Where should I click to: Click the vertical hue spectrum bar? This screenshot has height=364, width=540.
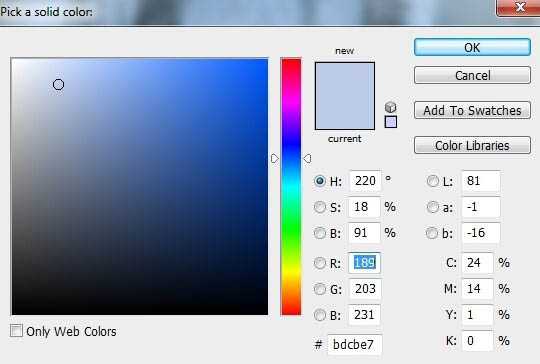(x=291, y=187)
